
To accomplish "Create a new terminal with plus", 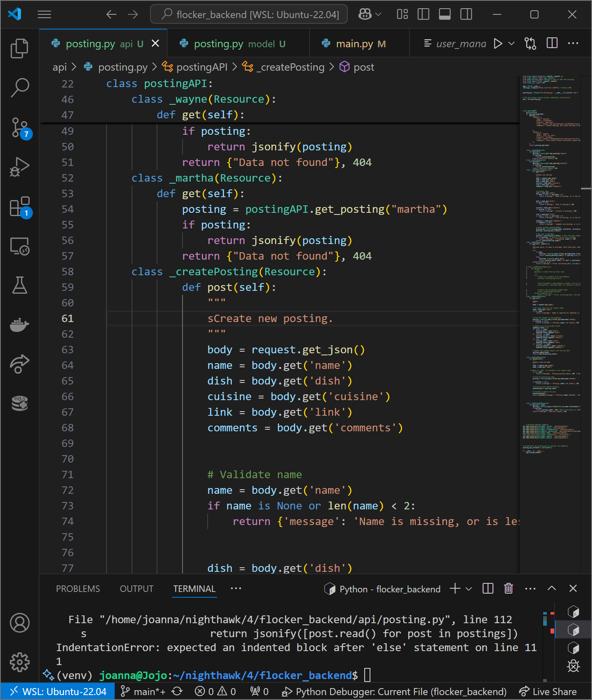I will click(x=455, y=589).
